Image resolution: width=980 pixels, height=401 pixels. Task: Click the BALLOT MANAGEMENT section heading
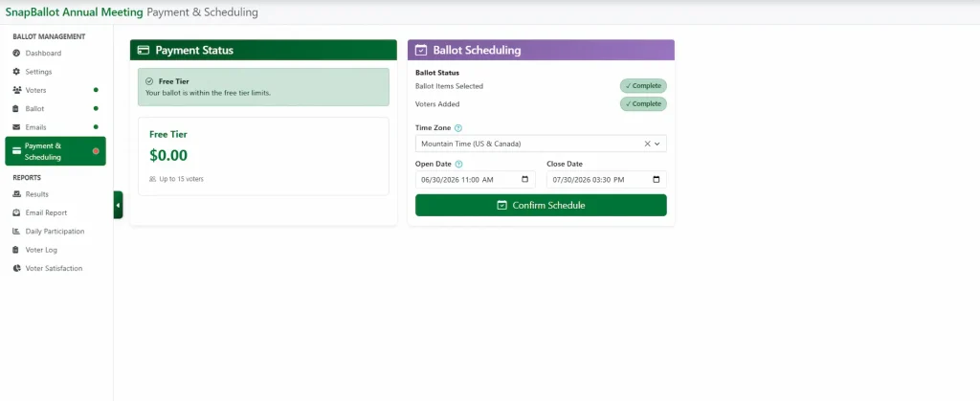pos(50,37)
